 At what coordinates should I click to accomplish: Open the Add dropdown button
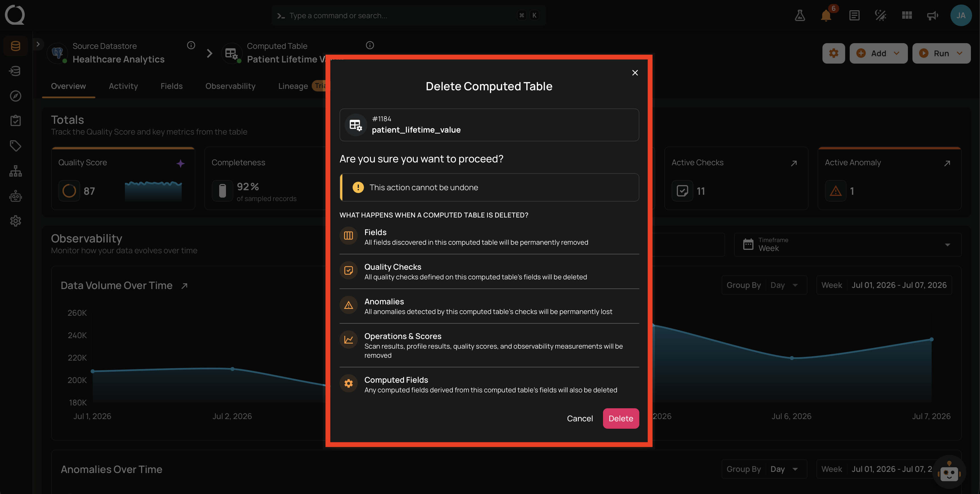tap(878, 53)
